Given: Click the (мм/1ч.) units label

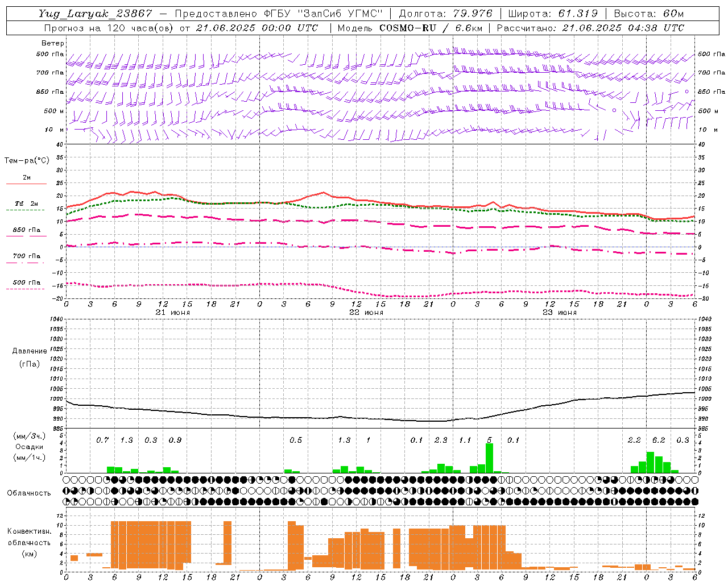Looking at the screenshot, I should tap(30, 458).
